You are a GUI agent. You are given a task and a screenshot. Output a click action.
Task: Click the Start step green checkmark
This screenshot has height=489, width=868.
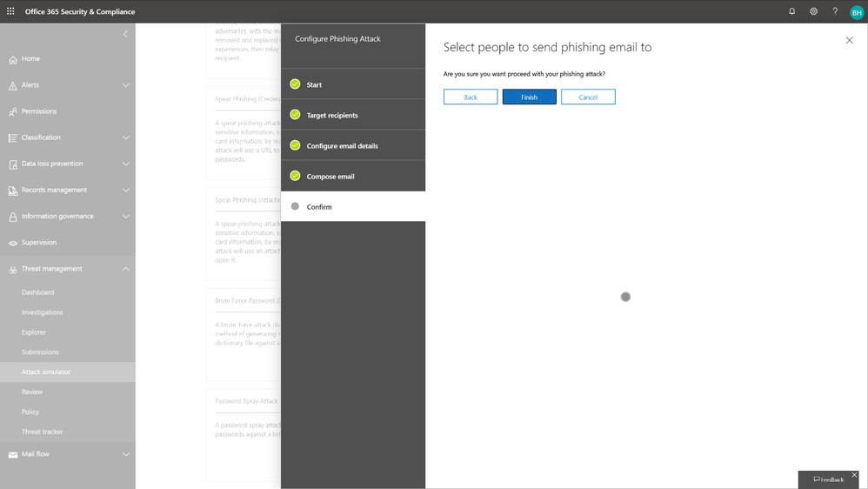tap(295, 84)
